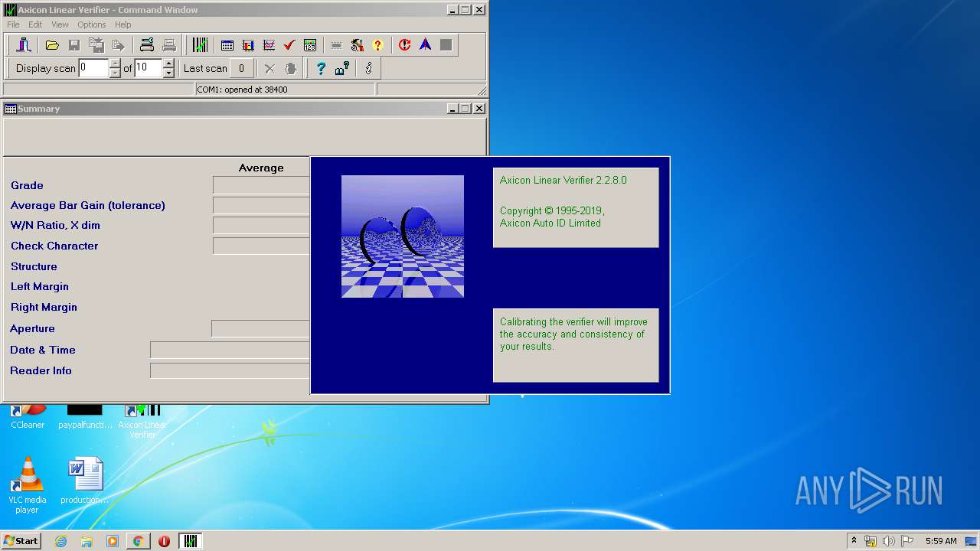Open the Windows Start menu
This screenshot has width=980, height=551.
click(x=21, y=541)
